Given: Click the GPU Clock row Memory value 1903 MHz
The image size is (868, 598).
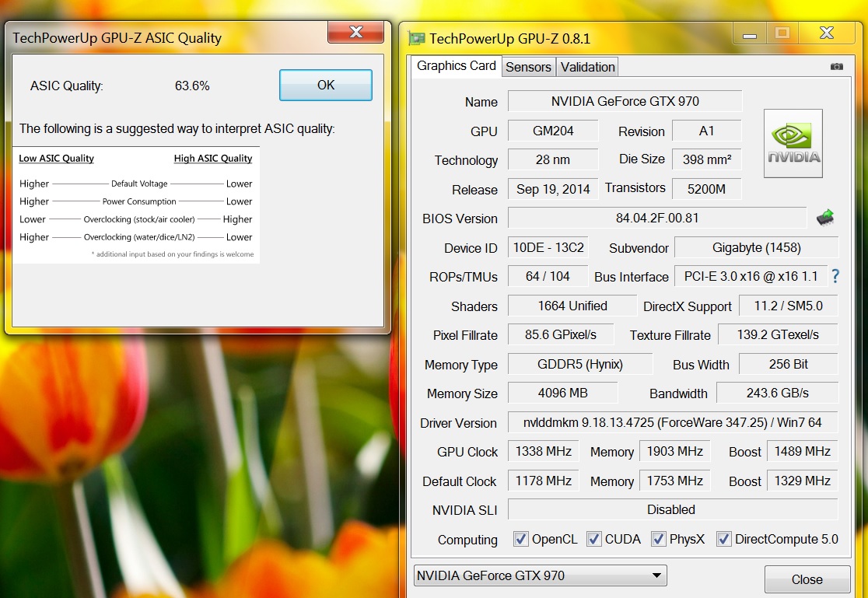Looking at the screenshot, I should 675,451.
